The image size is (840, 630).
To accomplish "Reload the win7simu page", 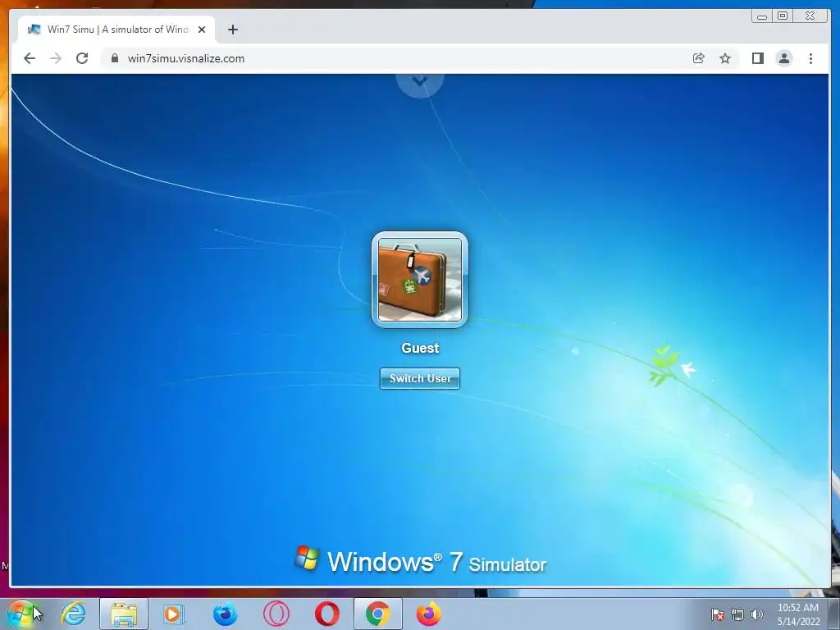I will [x=82, y=58].
